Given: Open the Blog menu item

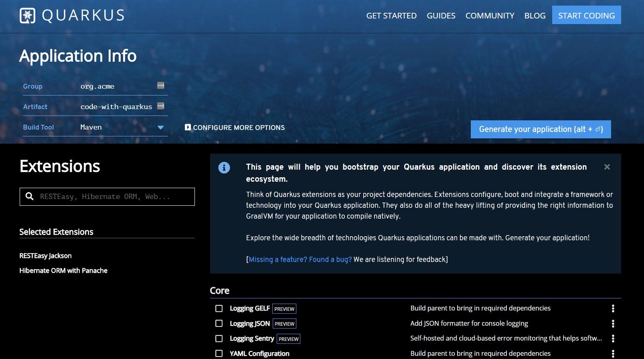Looking at the screenshot, I should [535, 16].
